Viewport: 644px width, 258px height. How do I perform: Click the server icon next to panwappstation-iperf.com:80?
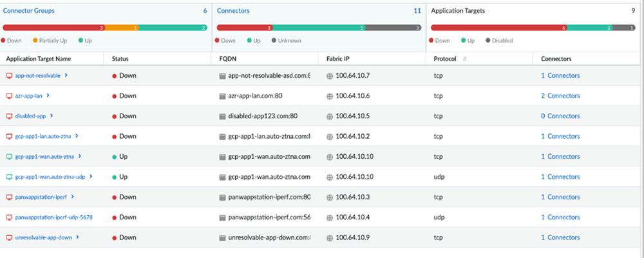[223, 197]
